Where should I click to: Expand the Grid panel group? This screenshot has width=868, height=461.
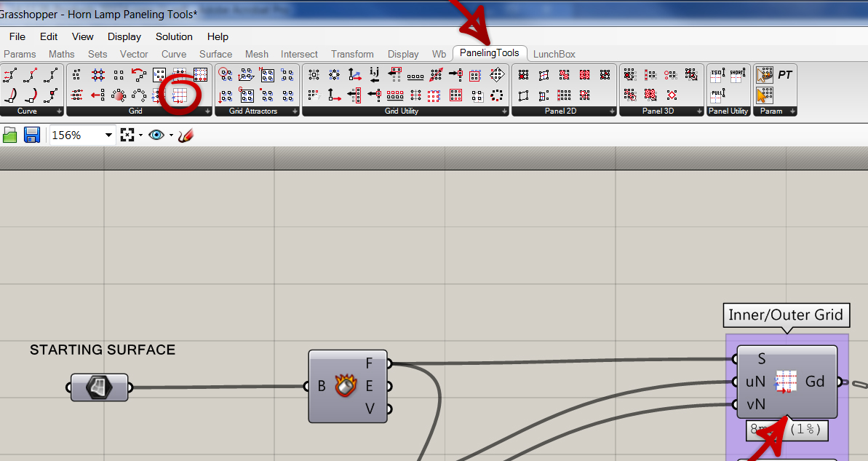[207, 111]
